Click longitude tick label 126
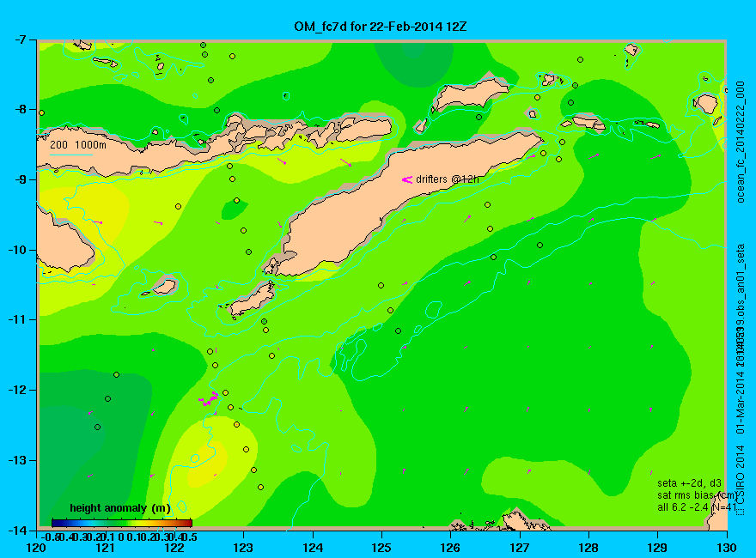The image size is (756, 558). coord(451,548)
